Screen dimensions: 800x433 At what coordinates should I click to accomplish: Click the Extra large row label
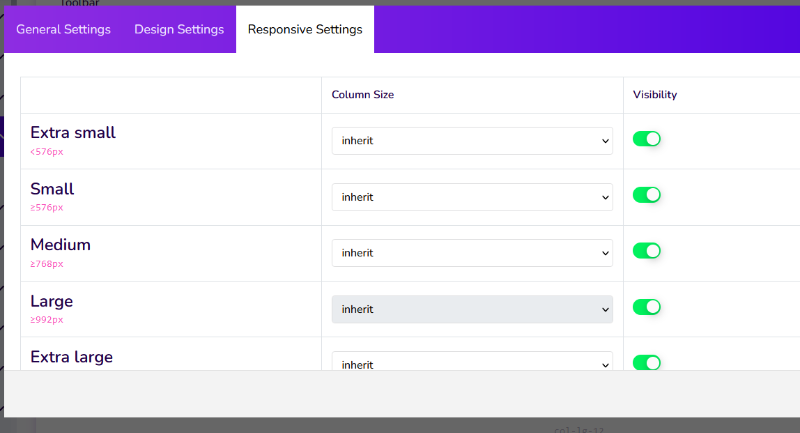pyautogui.click(x=71, y=357)
